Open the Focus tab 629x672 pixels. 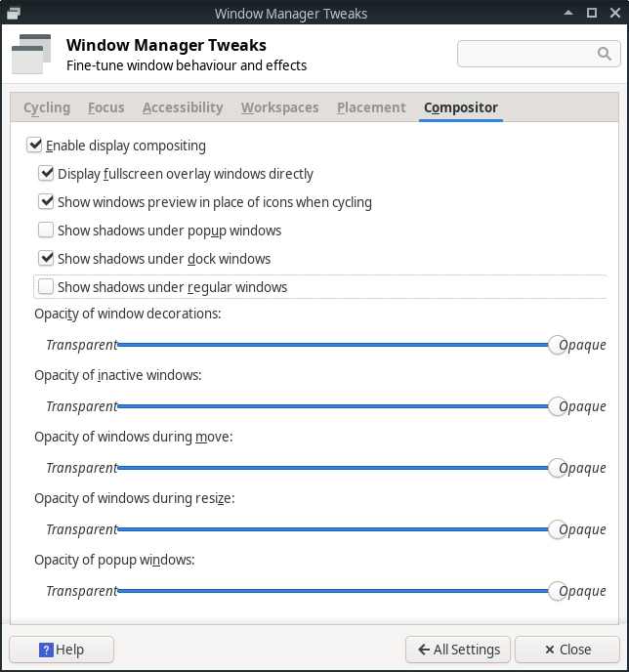pos(105,107)
